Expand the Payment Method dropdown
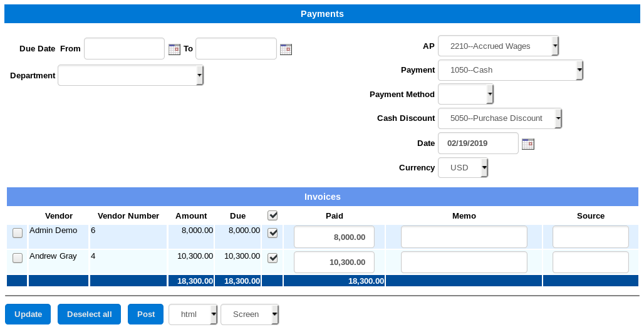The width and height of the screenshot is (644, 327). (465, 94)
